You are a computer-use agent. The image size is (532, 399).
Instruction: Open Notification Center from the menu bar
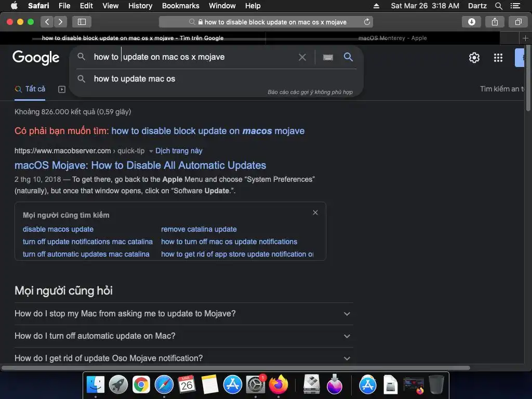point(515,6)
